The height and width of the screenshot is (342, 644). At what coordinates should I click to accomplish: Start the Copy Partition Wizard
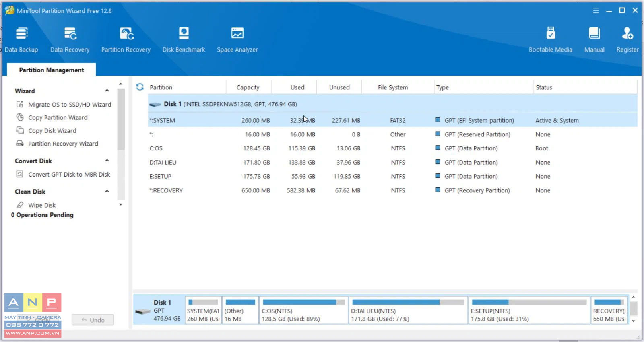click(58, 117)
